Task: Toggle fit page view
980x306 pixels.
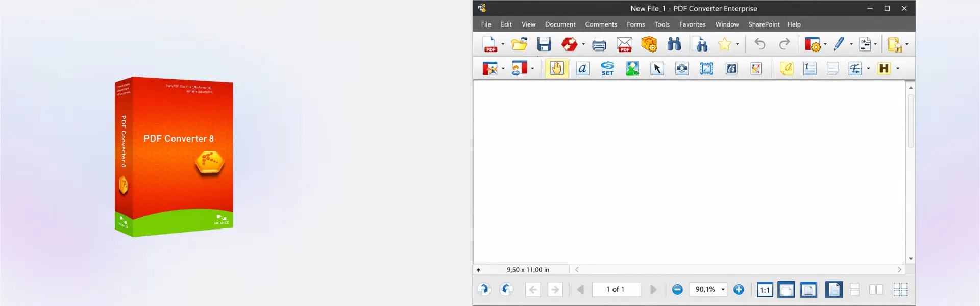Action: tap(809, 290)
